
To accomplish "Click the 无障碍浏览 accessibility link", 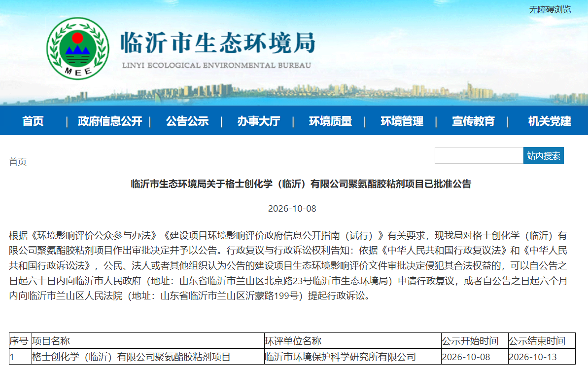I will (x=550, y=10).
